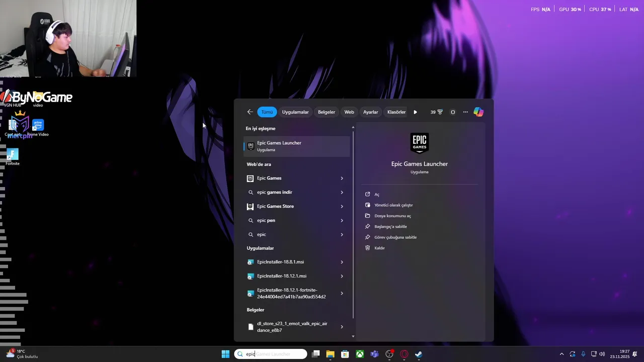644x362 pixels.
Task: Open network settings tray icon
Action: [594, 354]
